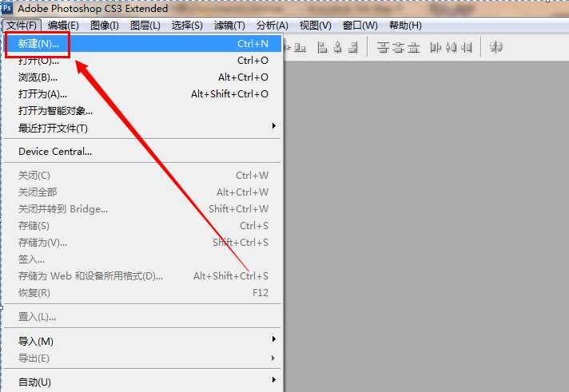Viewport: 569px width, 392px height.
Task: Click the Align horizontal centers icon
Action: point(338,47)
